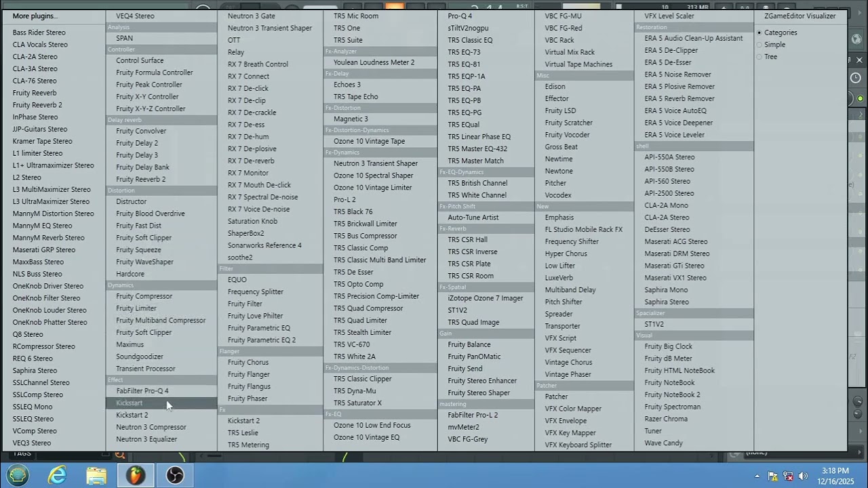This screenshot has height=488, width=868.
Task: Switch to FL Studio taskbar icon
Action: click(136, 476)
